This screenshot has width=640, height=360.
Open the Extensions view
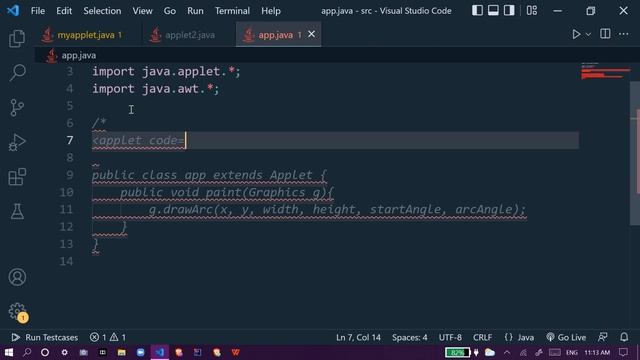17,177
